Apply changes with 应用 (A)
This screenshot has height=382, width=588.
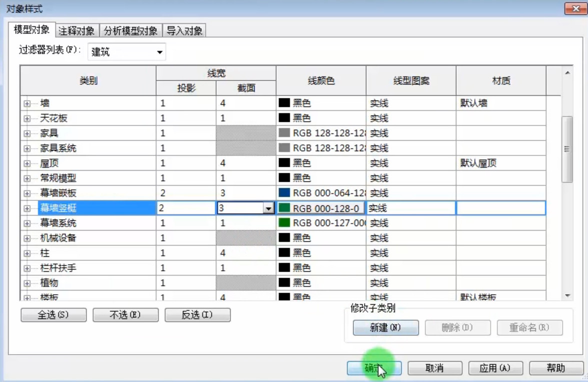pyautogui.click(x=496, y=368)
